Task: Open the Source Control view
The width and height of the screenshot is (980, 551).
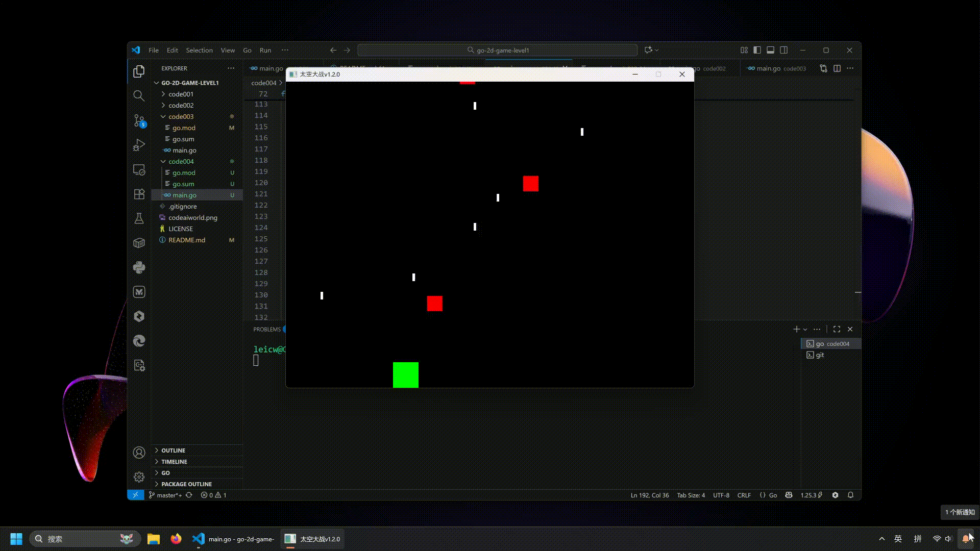Action: (x=139, y=120)
